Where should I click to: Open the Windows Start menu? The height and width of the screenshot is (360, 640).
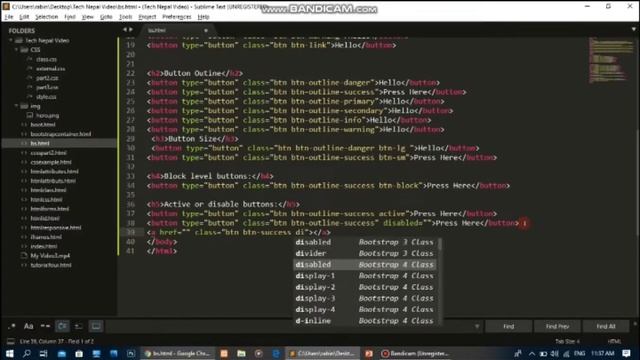[x=9, y=353]
